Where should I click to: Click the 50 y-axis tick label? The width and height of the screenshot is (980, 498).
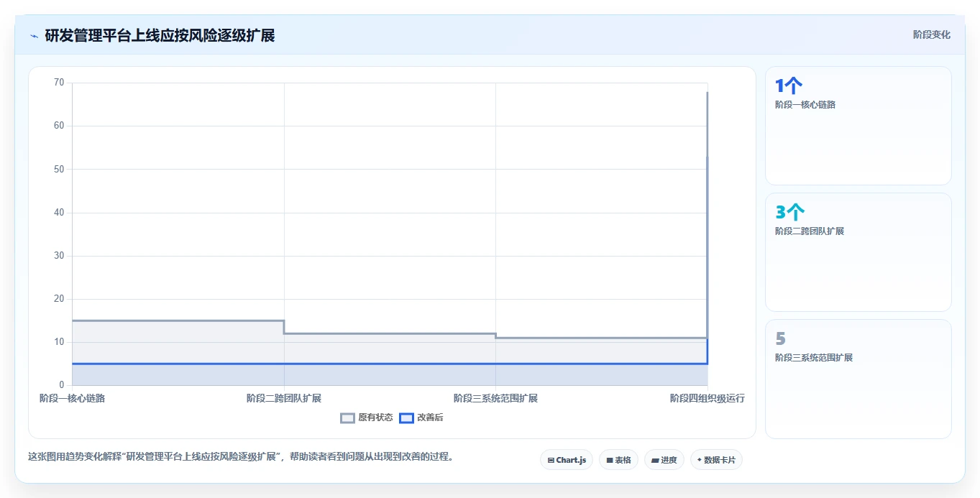click(59, 170)
